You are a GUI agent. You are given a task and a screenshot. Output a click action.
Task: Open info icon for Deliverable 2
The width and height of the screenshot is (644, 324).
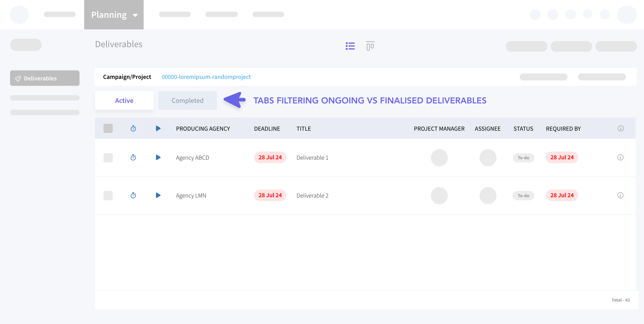pos(620,195)
